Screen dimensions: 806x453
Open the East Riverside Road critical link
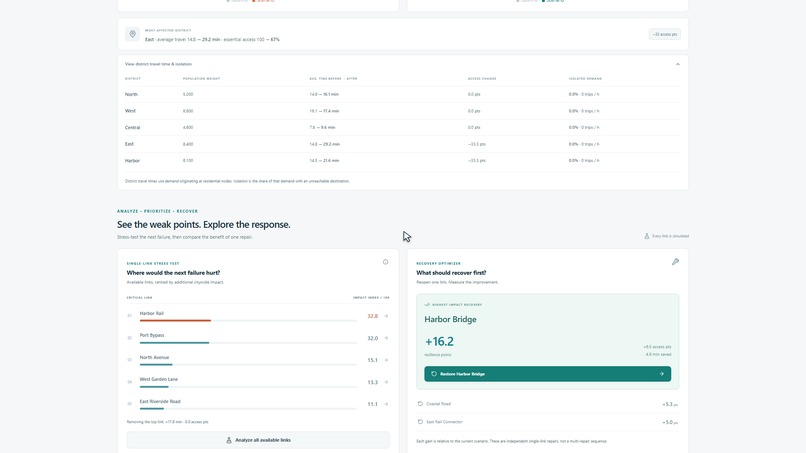(x=258, y=404)
